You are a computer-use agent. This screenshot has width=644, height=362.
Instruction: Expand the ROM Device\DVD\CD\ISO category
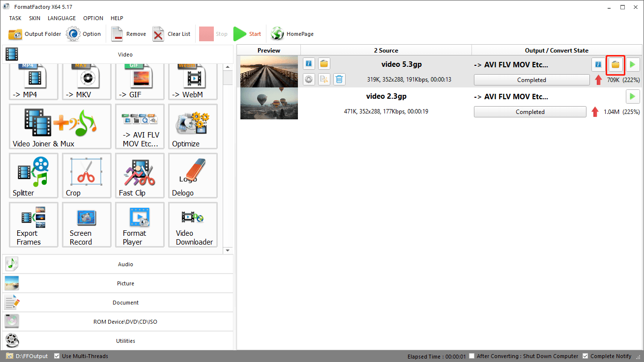[118, 322]
